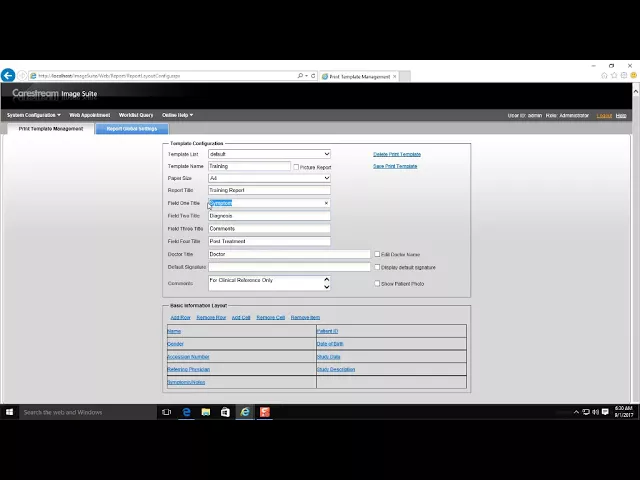Click the Help link in the header

pos(621,116)
